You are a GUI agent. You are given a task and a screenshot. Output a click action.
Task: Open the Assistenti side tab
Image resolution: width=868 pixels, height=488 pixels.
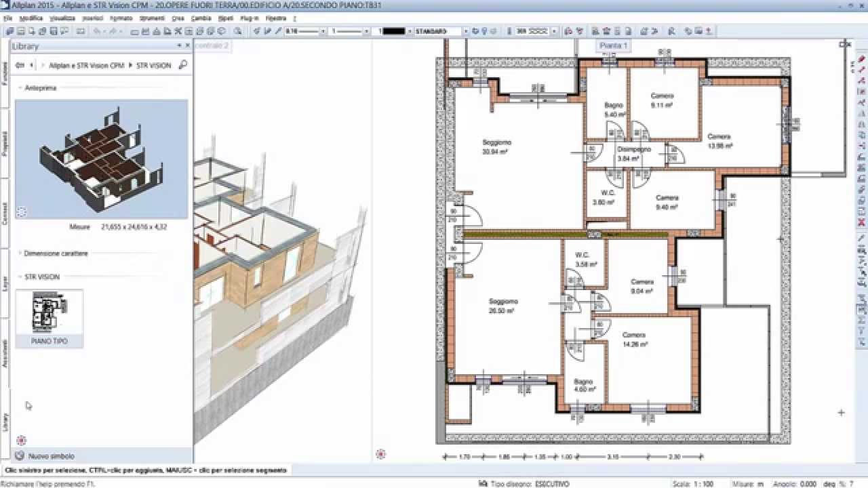[x=5, y=354]
